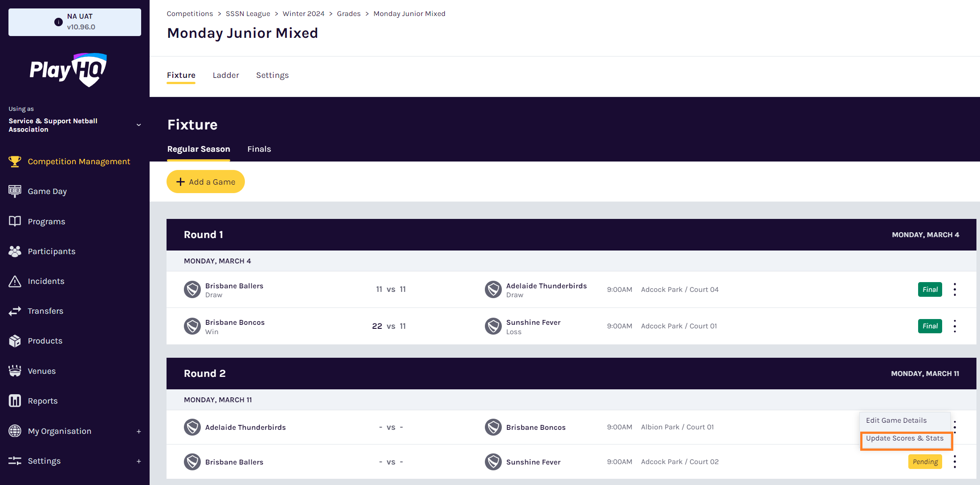This screenshot has height=485, width=980.
Task: Switch to the Finals tab
Action: click(259, 149)
